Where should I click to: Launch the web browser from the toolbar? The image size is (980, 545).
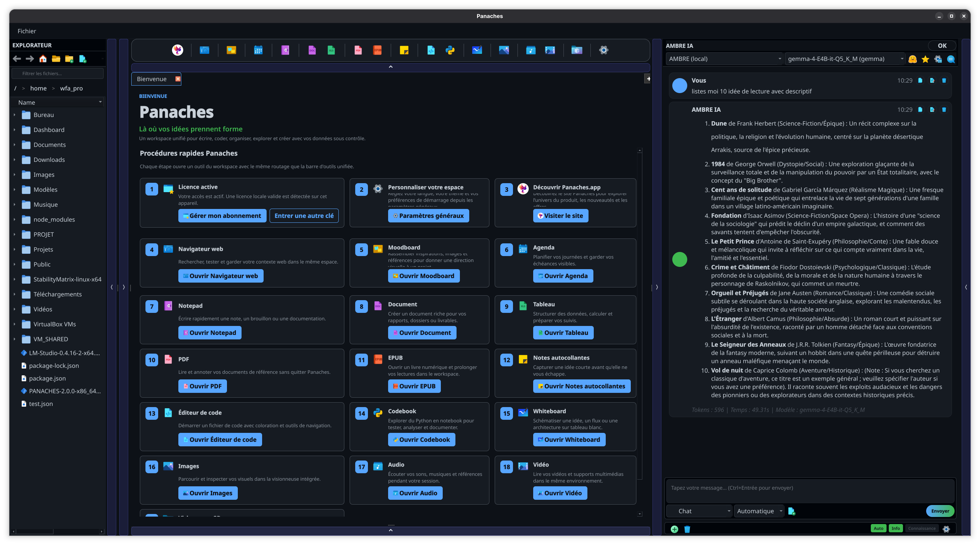click(x=204, y=50)
